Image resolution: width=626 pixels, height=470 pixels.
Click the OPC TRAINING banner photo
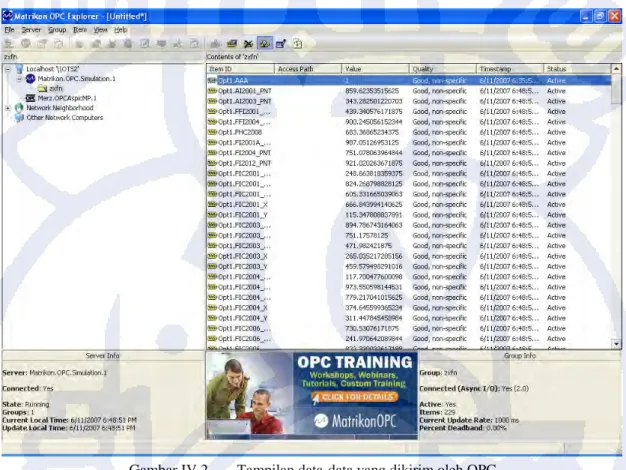coord(250,395)
